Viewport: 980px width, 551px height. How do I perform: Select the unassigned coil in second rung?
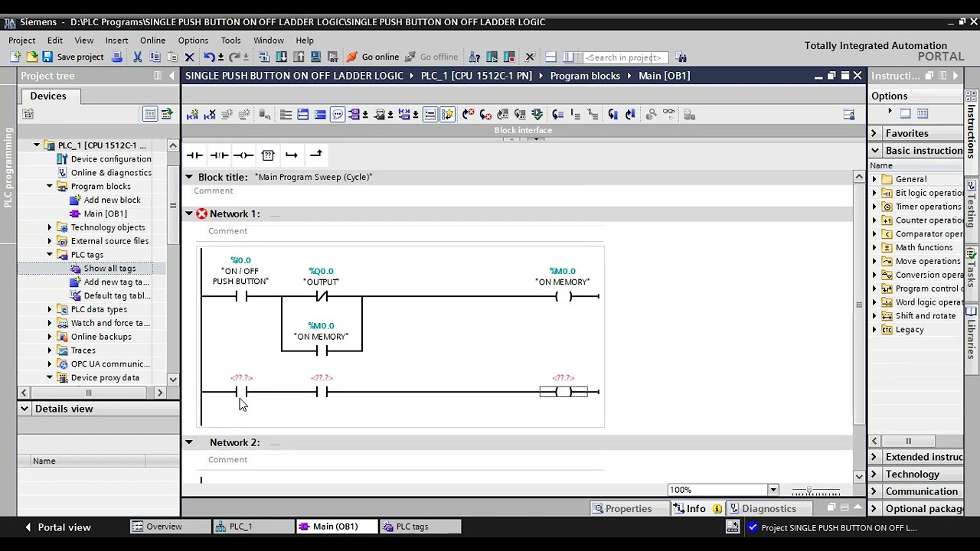[x=563, y=392]
